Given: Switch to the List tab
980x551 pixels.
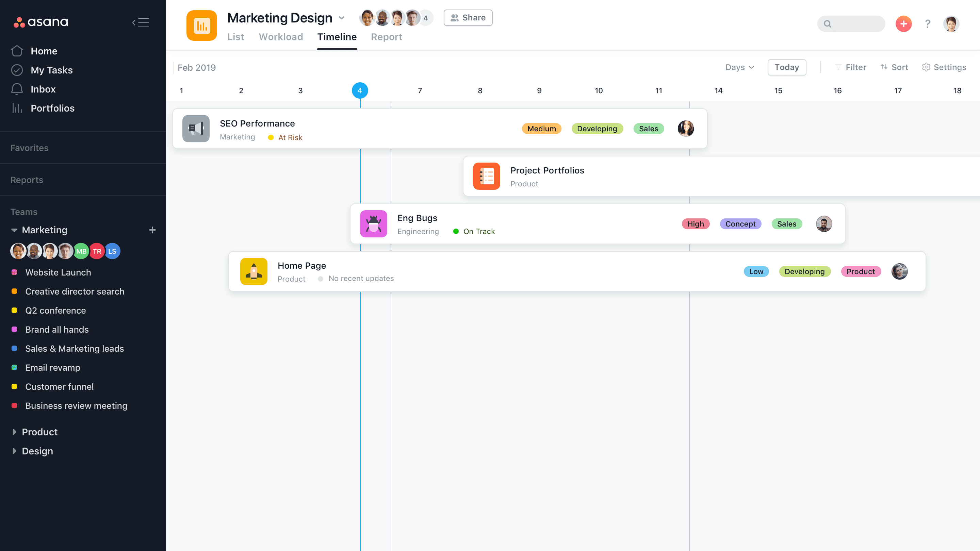Looking at the screenshot, I should (x=235, y=37).
